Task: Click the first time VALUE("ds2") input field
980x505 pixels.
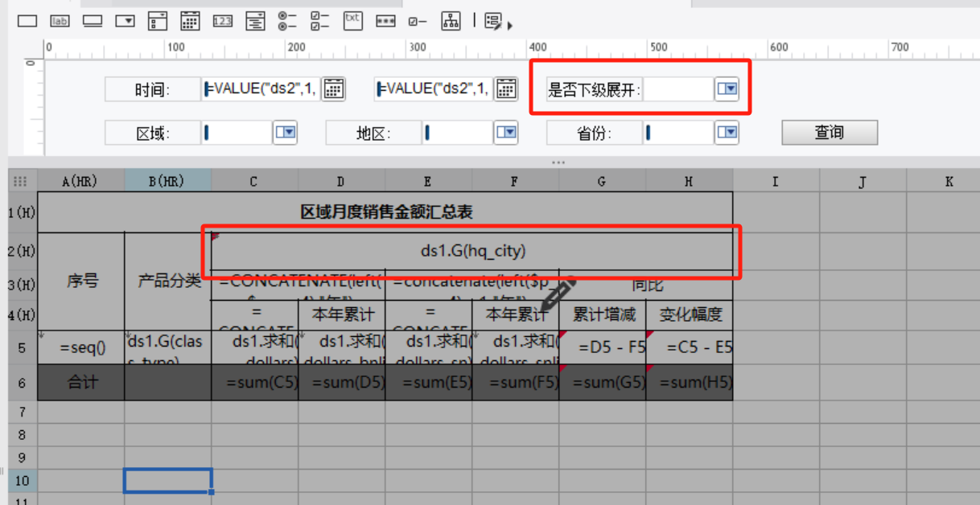Action: point(261,88)
